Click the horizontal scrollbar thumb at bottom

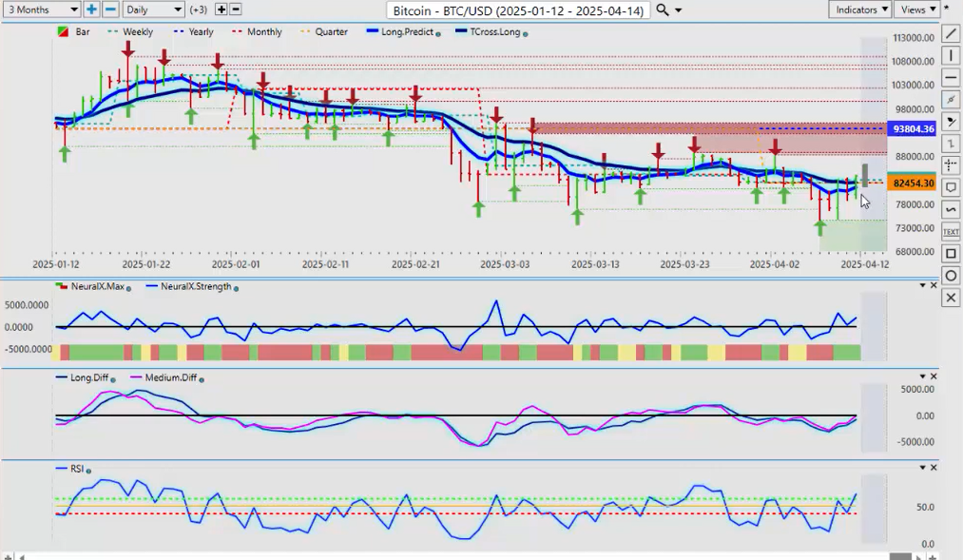coord(899,556)
